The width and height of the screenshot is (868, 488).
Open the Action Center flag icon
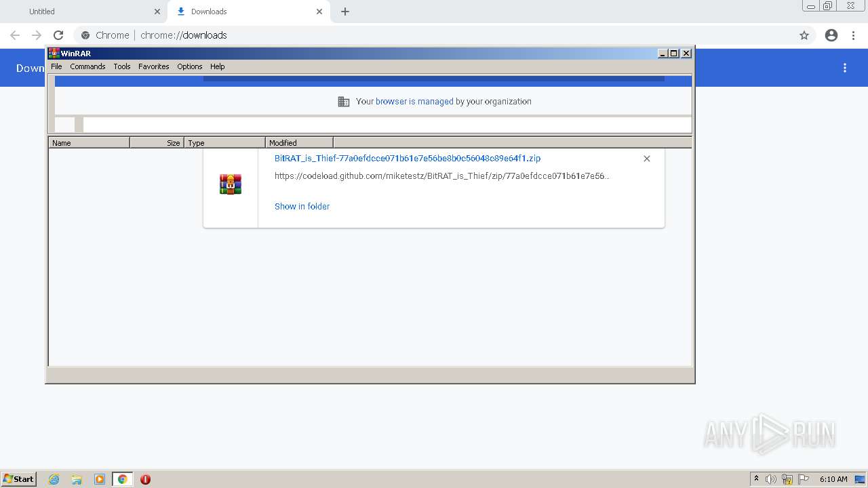tap(804, 479)
